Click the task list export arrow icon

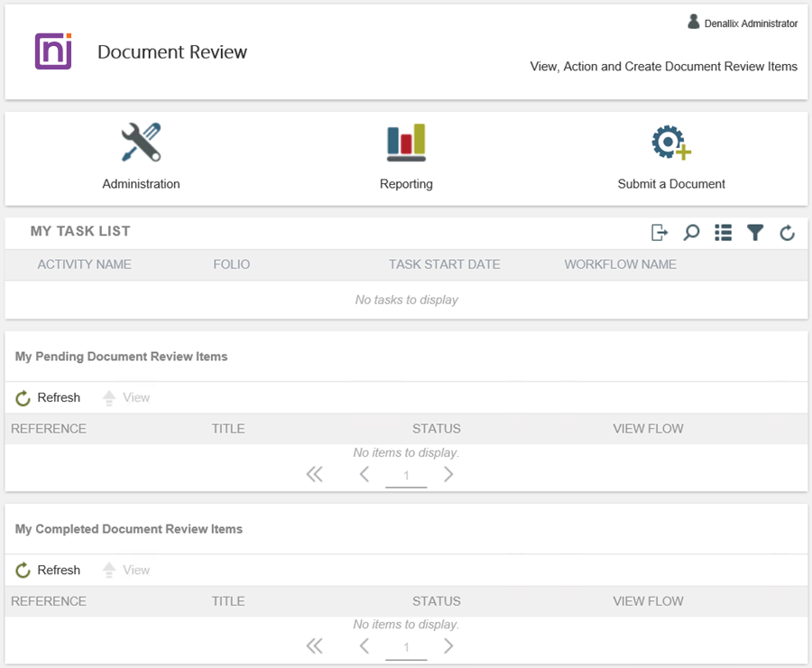click(660, 233)
